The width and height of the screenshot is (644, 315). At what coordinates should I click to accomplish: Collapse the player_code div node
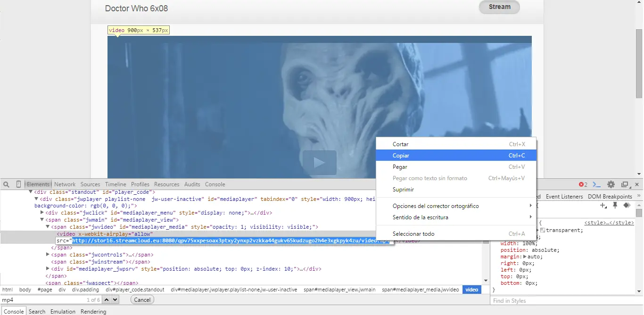click(x=31, y=192)
